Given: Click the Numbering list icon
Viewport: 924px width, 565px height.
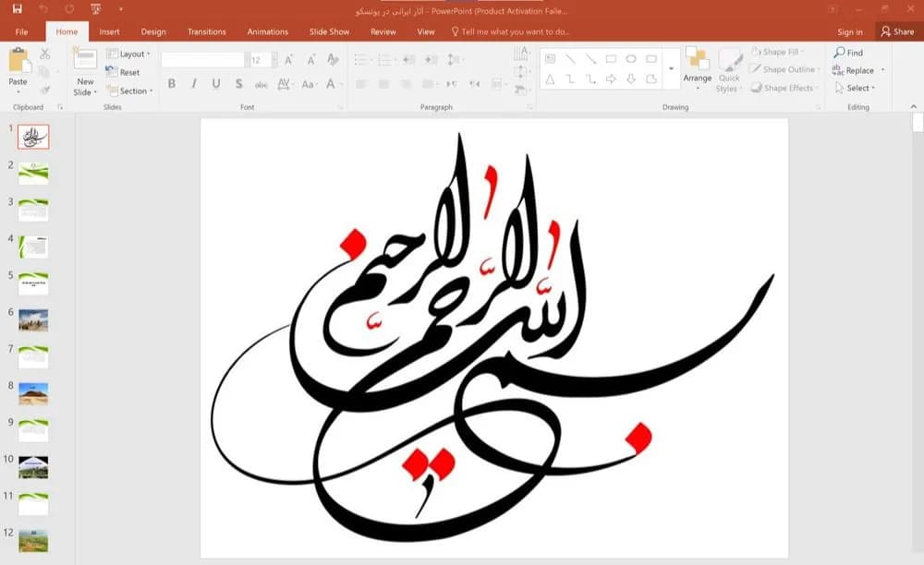Looking at the screenshot, I should 384,59.
